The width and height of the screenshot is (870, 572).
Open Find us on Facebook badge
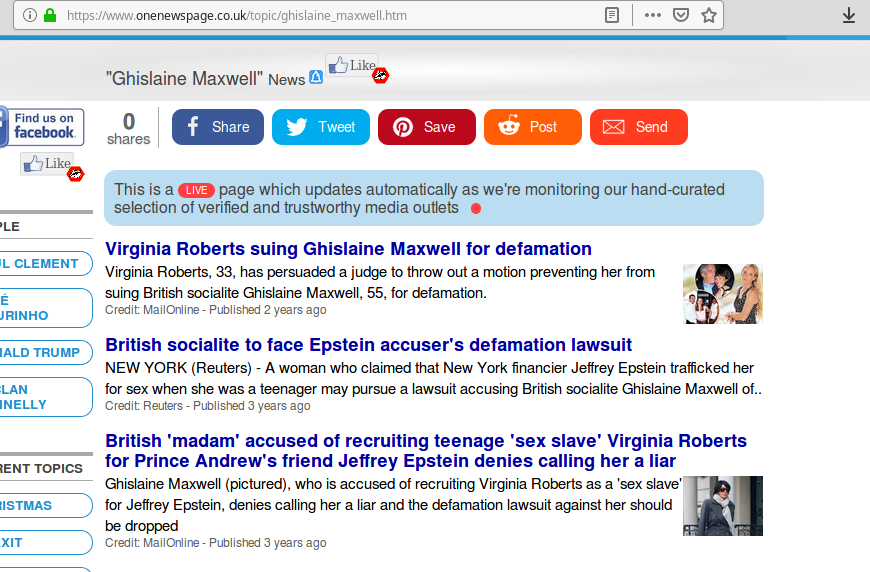pyautogui.click(x=42, y=127)
